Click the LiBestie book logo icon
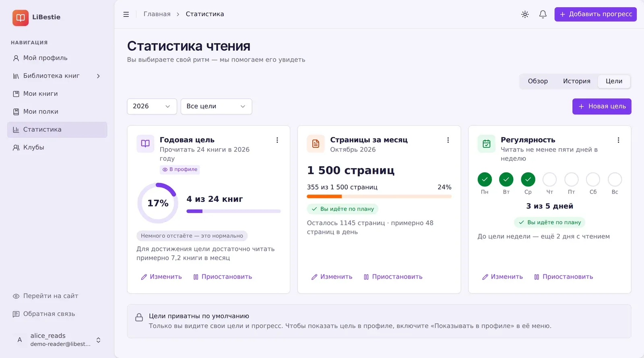 [21, 18]
